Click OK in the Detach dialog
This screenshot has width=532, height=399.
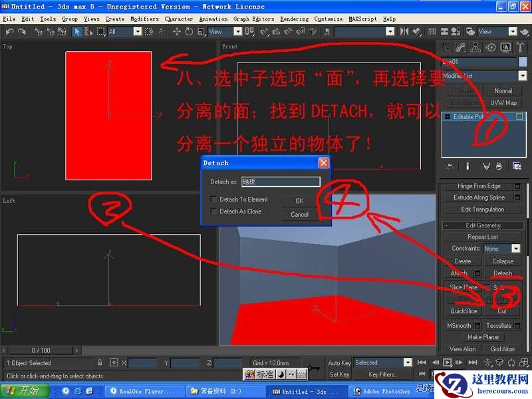pos(298,200)
